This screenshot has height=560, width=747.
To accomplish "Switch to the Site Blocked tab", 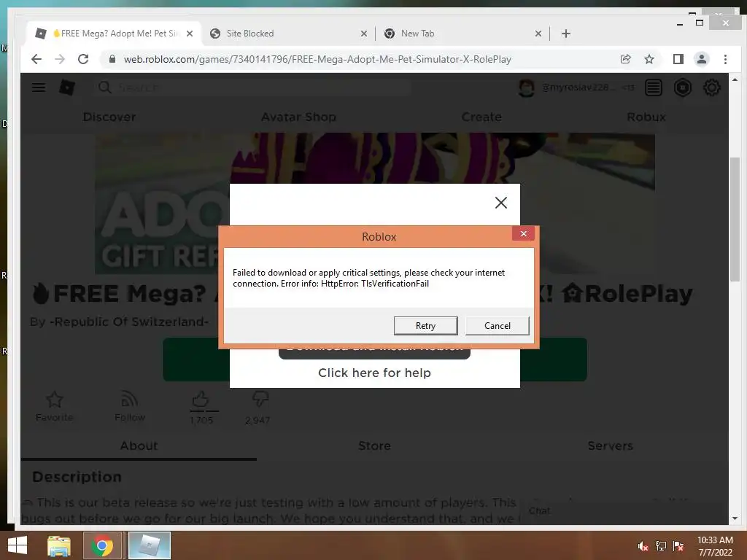I will pos(288,34).
